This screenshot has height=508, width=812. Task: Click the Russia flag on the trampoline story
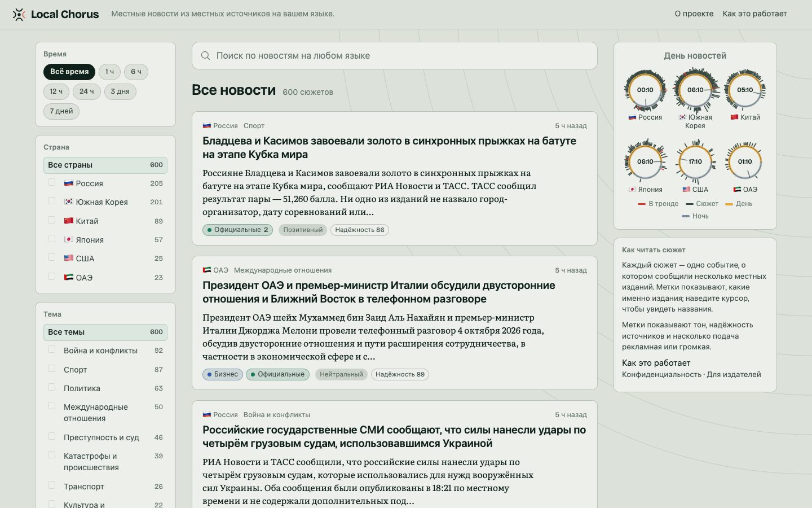click(207, 126)
